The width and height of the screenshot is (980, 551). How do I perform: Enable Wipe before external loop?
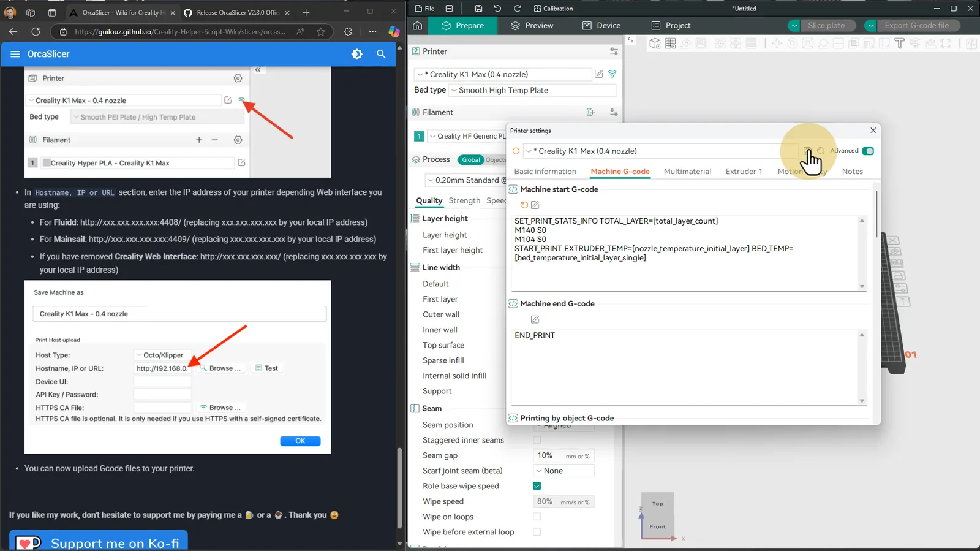point(537,532)
